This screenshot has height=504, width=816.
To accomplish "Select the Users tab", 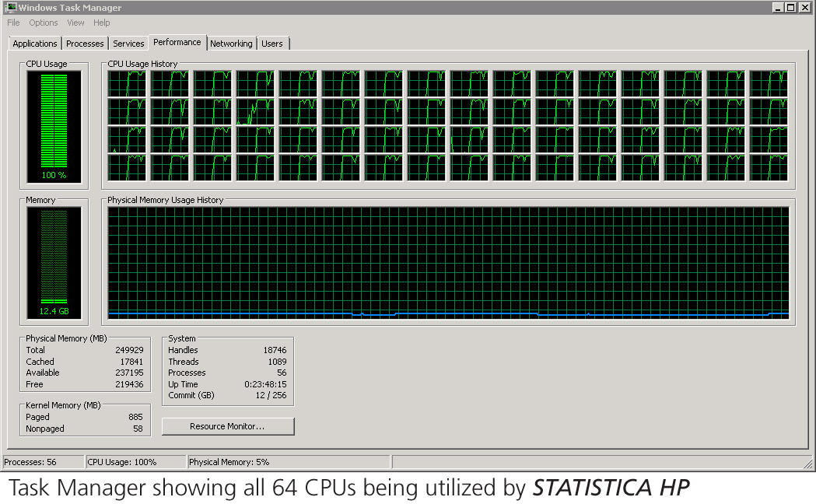I will click(x=272, y=43).
